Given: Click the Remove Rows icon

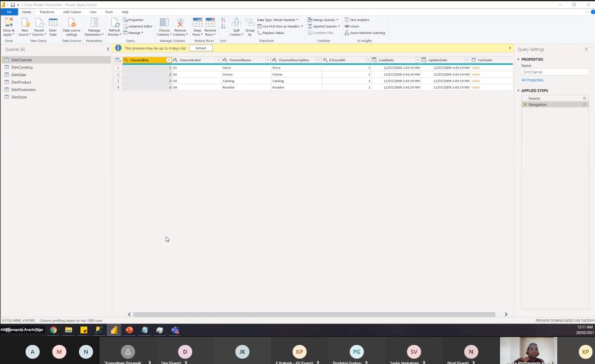Looking at the screenshot, I should pyautogui.click(x=210, y=22).
